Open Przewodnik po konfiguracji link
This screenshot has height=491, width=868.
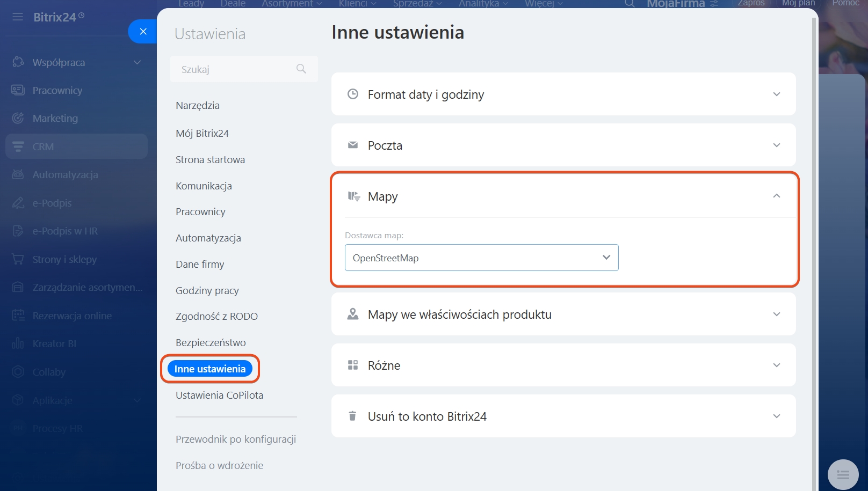pos(236,439)
